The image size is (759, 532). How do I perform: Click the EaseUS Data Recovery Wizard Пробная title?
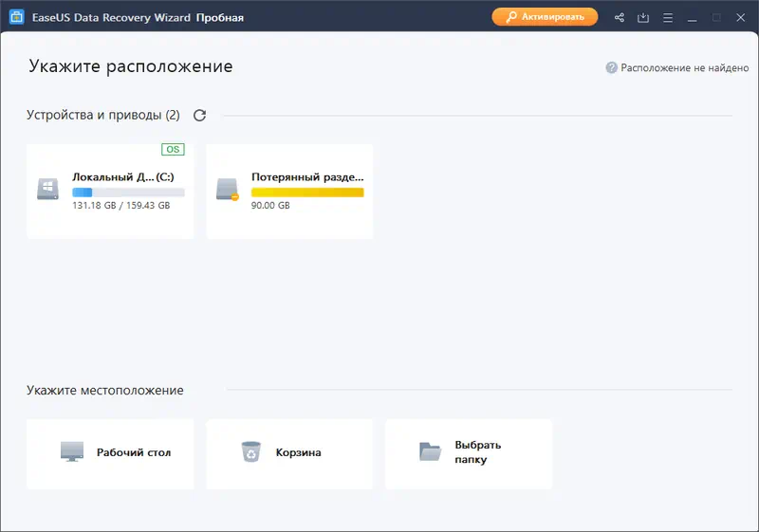138,18
